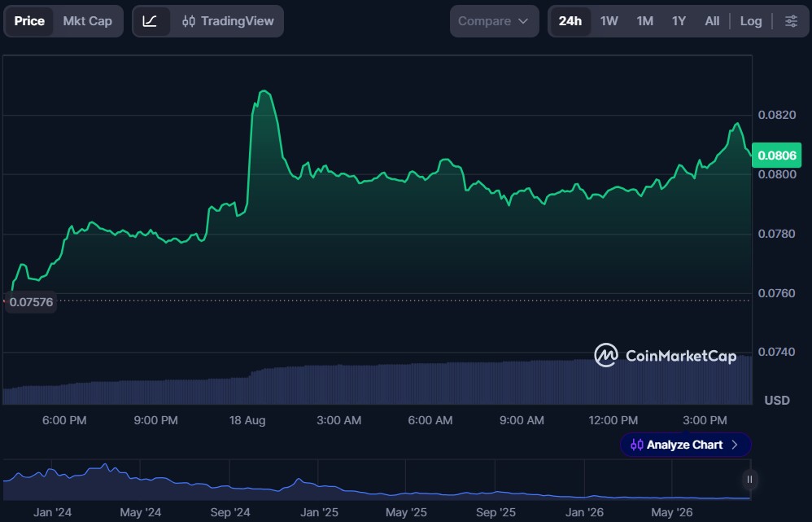Switch to the line chart view icon
Screen dimensions: 812x522
pos(151,21)
